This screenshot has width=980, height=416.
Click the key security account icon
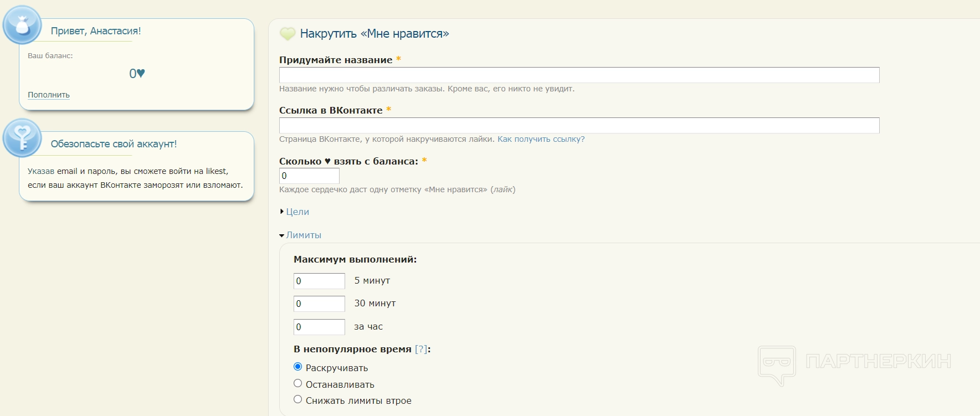[22, 138]
